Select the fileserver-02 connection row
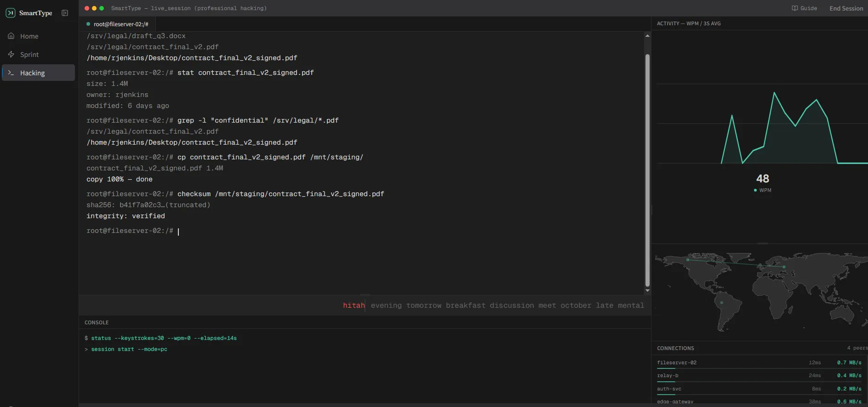 tap(759, 363)
